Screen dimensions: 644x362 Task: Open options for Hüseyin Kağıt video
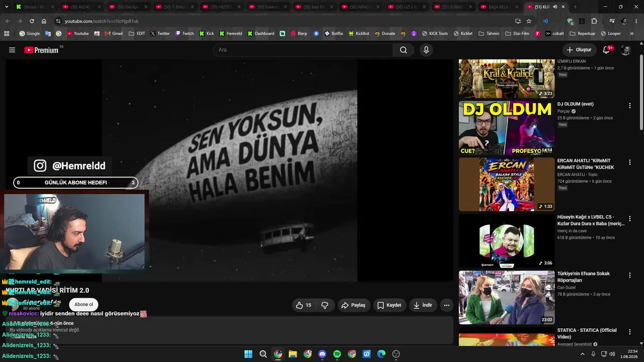click(x=629, y=219)
